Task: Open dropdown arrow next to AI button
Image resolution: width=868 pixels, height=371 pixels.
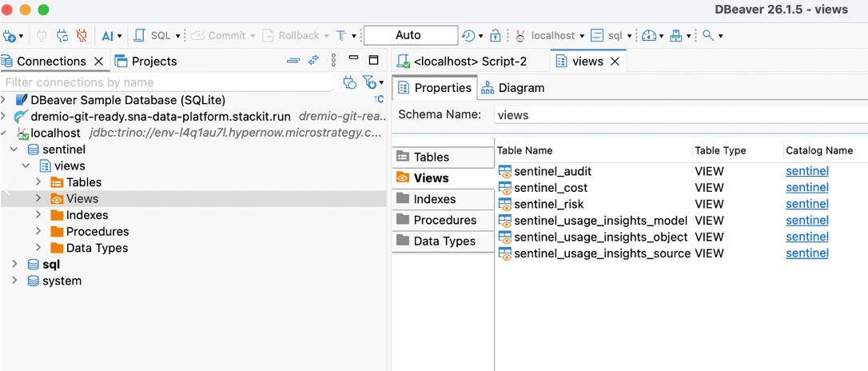Action: (119, 37)
